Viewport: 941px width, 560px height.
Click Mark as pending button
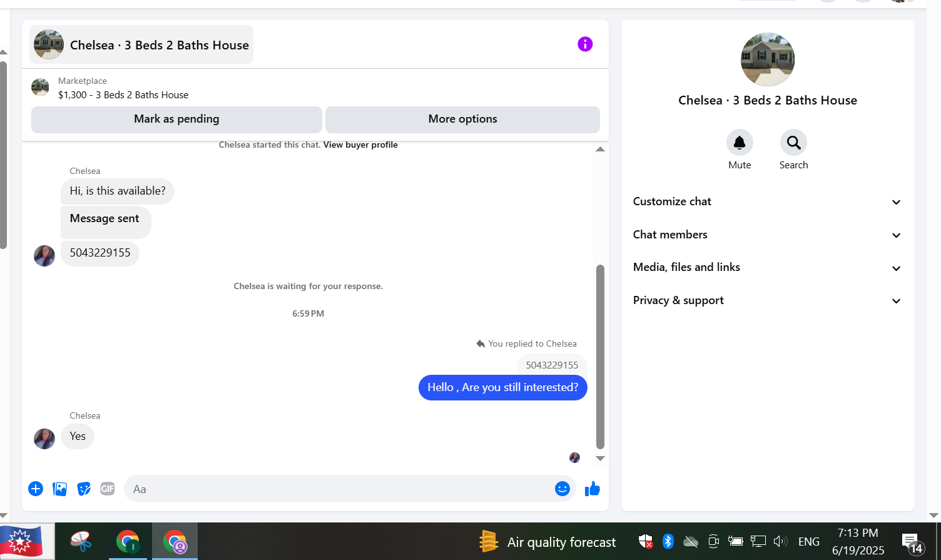(x=176, y=120)
